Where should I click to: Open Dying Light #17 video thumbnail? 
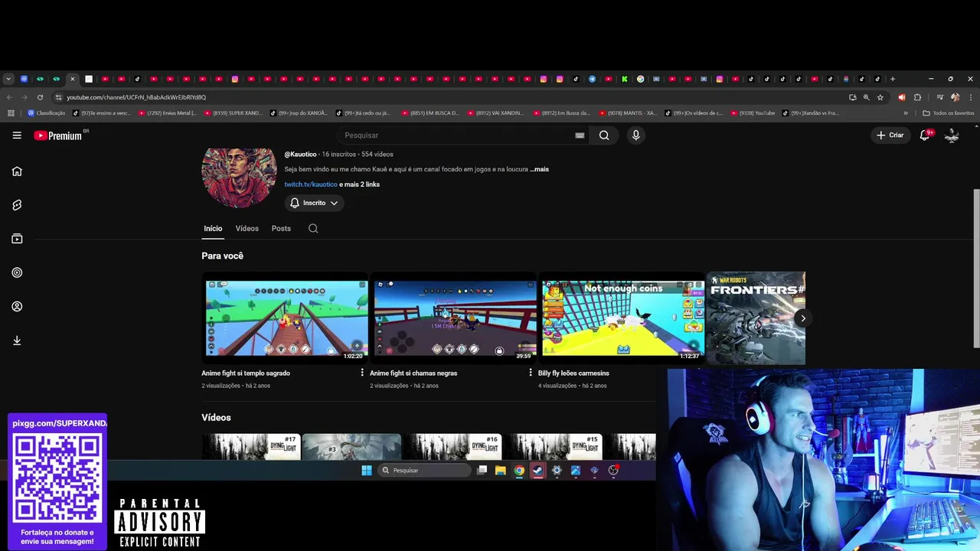click(x=252, y=447)
